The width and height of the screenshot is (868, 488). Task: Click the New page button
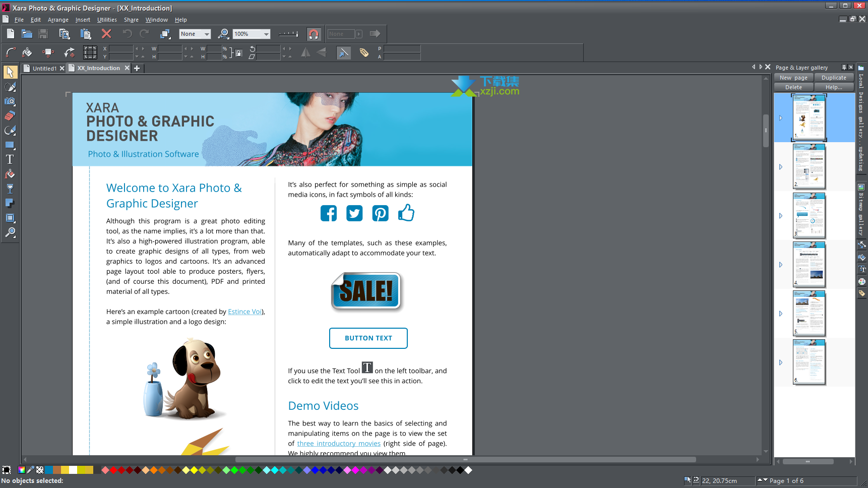(793, 78)
